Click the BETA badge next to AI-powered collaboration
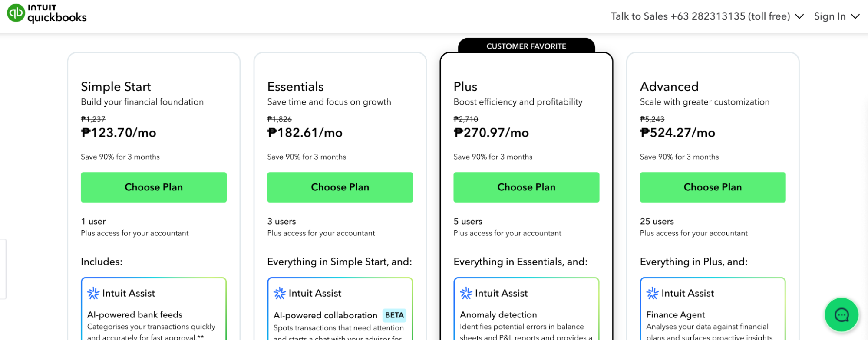The width and height of the screenshot is (868, 340). click(393, 315)
